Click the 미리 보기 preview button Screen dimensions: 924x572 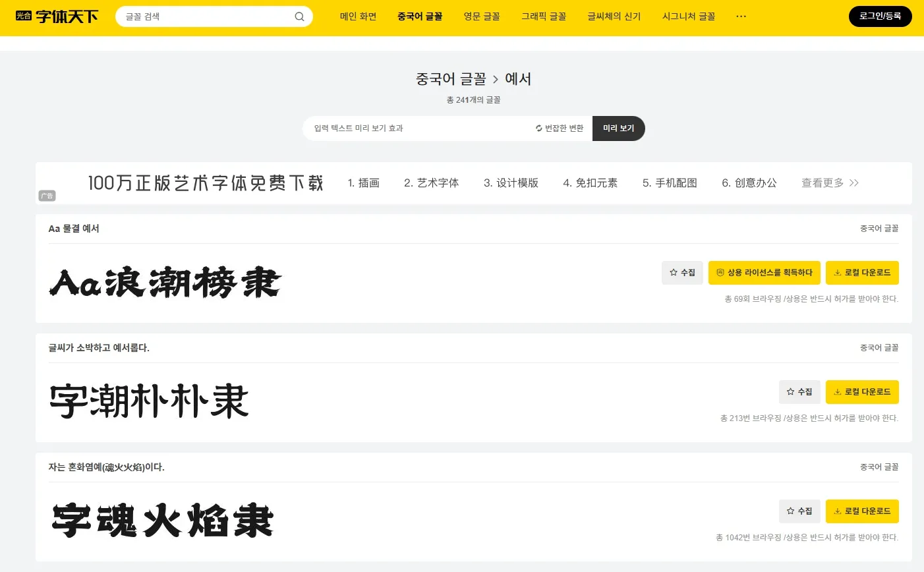point(618,129)
